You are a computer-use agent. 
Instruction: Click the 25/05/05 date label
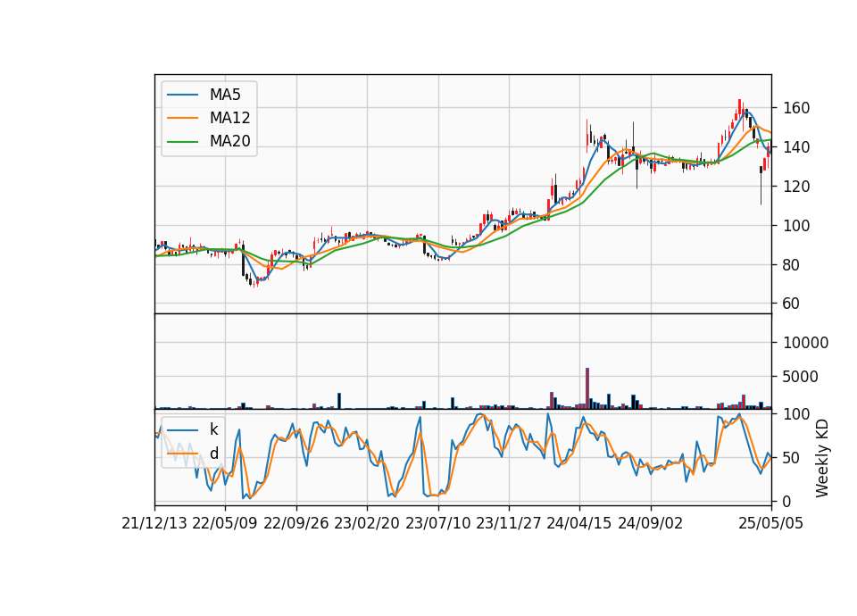(771, 524)
